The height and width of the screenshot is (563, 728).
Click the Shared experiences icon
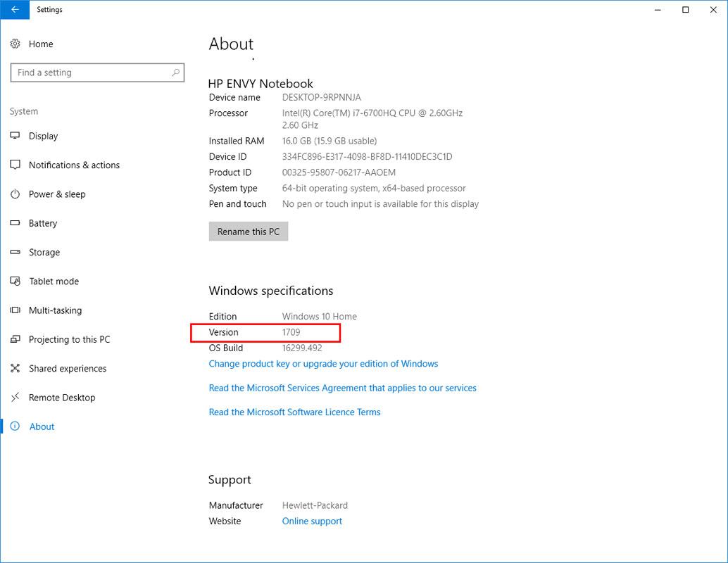(x=15, y=368)
